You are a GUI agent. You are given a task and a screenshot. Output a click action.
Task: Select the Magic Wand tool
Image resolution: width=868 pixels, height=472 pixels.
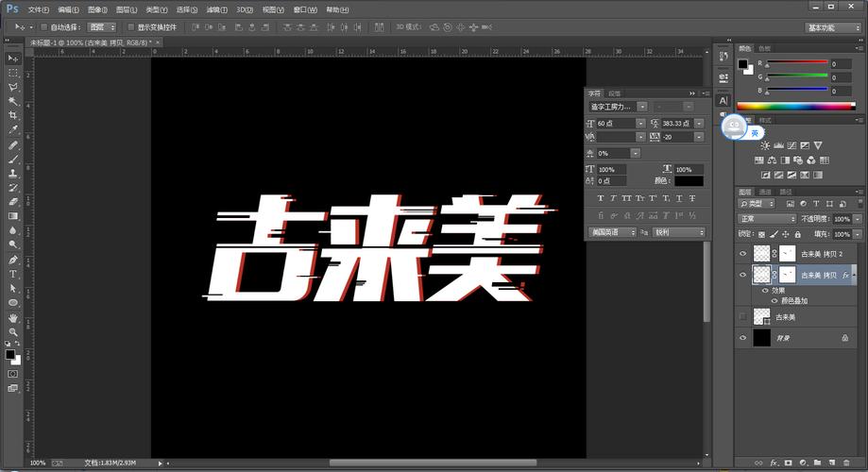point(13,101)
